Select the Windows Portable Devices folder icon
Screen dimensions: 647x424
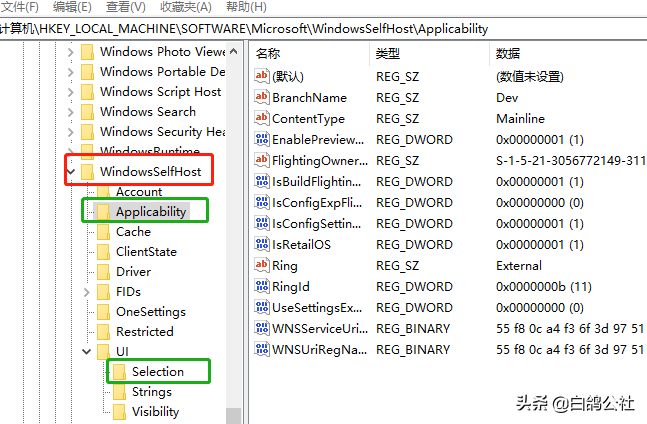pos(87,72)
